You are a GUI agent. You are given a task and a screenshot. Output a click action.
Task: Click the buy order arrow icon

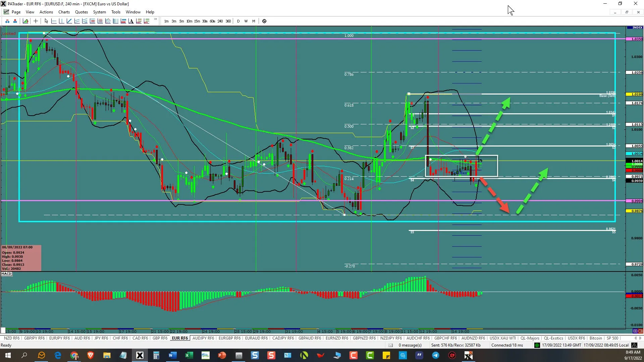[15, 21]
